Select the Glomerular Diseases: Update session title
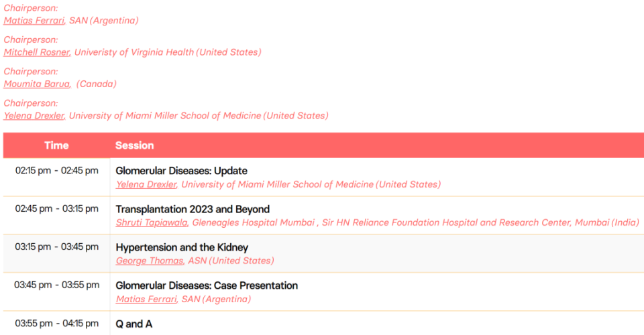Screen dimensions: 644x335 pos(182,171)
